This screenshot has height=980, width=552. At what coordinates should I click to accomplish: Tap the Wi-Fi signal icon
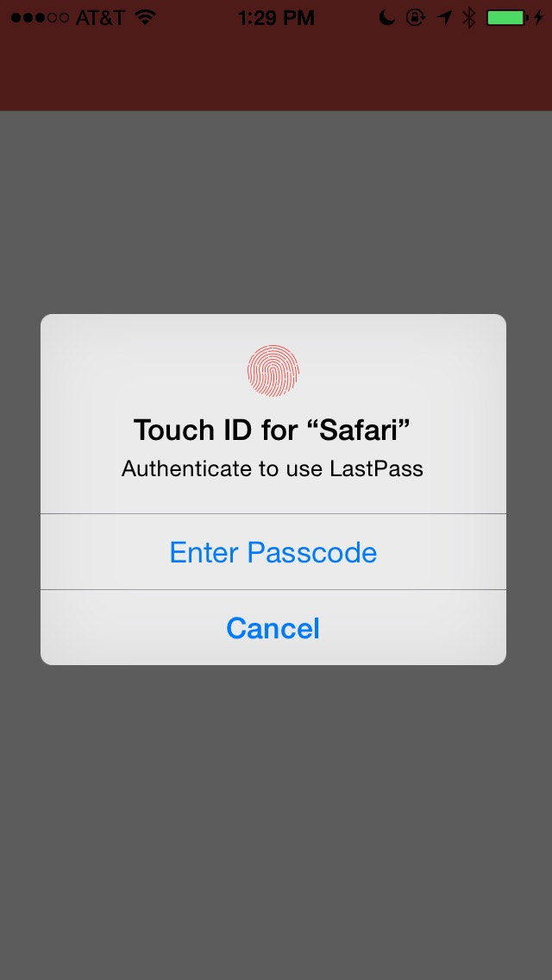pyautogui.click(x=145, y=17)
